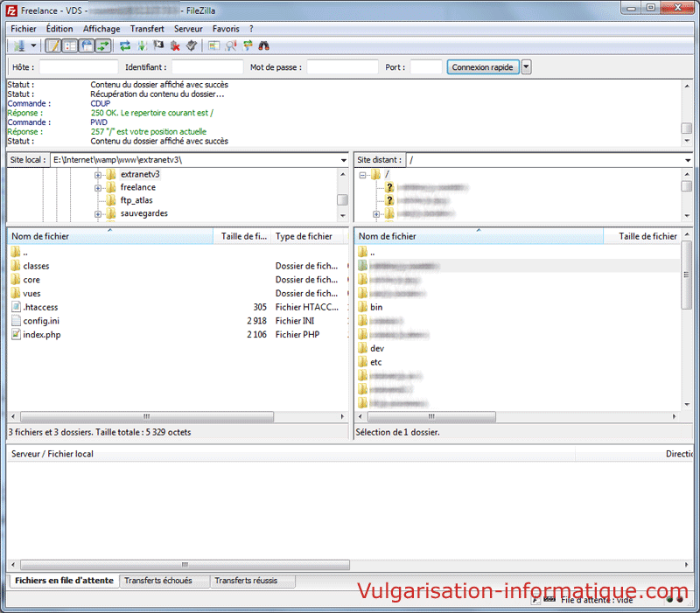Open the ? help menu
The image size is (700, 613).
click(x=251, y=29)
